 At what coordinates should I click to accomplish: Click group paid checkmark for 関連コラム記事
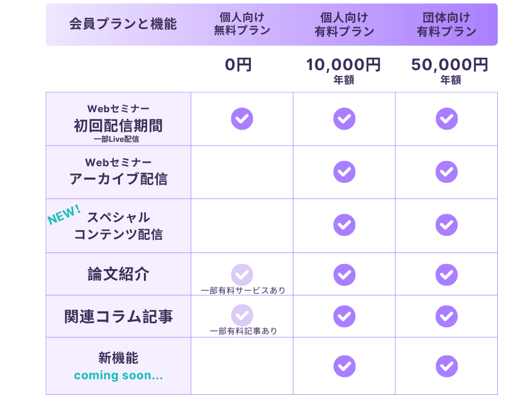tap(446, 316)
